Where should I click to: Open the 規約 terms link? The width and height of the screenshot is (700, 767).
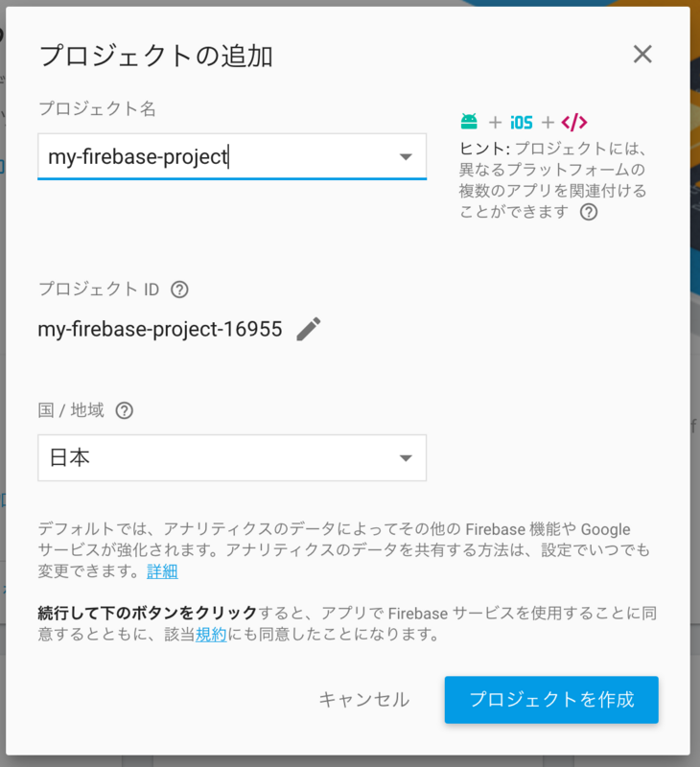[211, 635]
